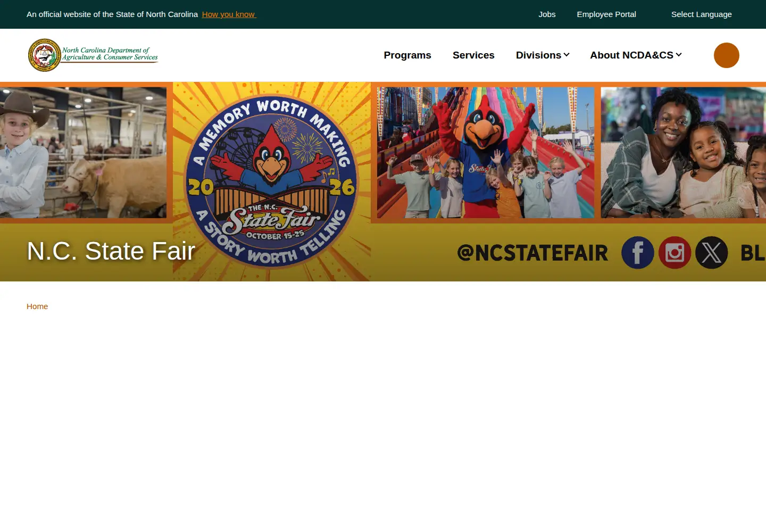Click the smiling family photo

tap(684, 153)
